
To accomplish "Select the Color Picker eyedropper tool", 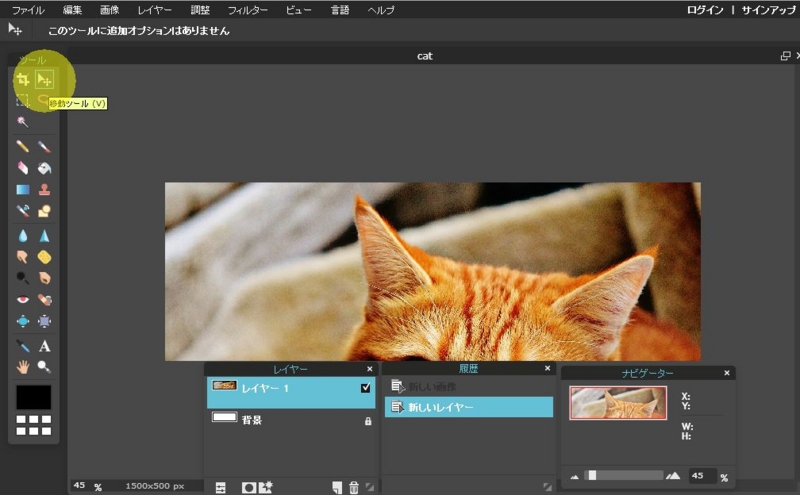I will (x=22, y=346).
